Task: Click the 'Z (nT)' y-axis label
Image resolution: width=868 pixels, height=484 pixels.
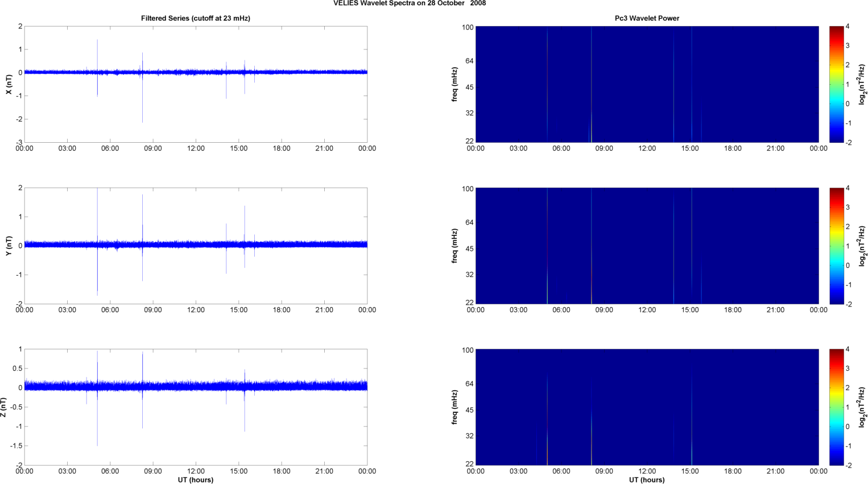Action: 3,407
